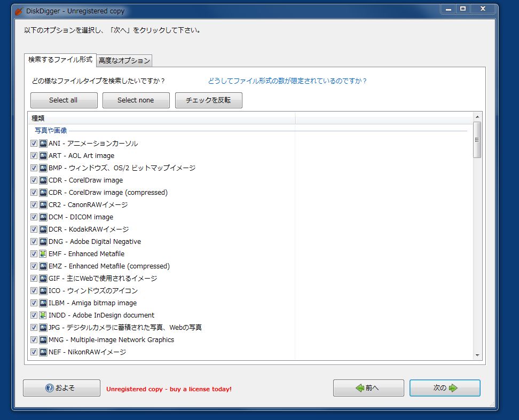Click the ANI file type icon
The width and height of the screenshot is (519, 420).
click(43, 143)
